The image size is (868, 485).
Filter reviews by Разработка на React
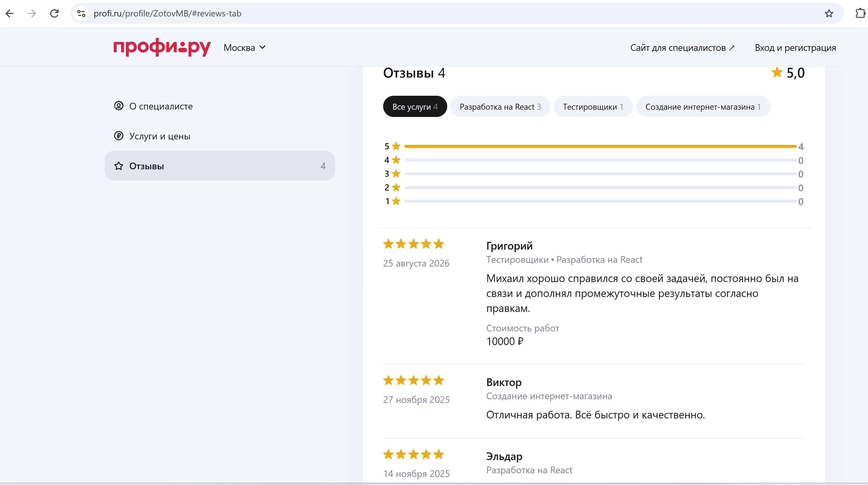500,106
